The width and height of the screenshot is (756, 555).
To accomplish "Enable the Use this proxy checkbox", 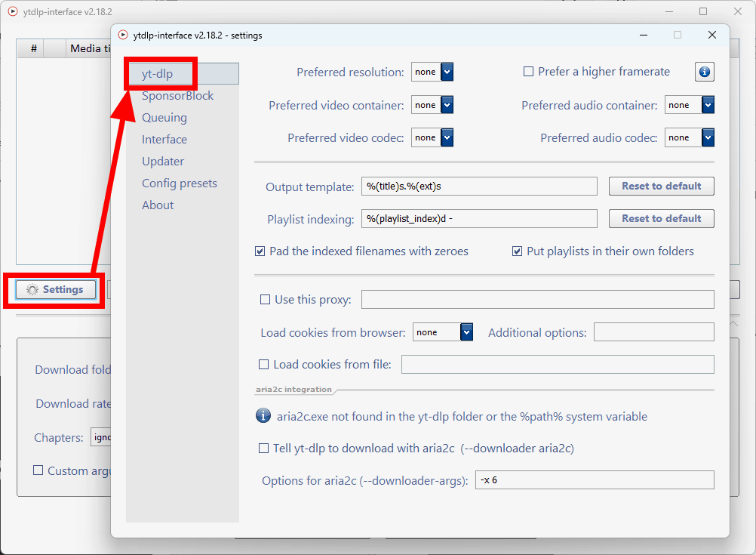I will click(265, 300).
